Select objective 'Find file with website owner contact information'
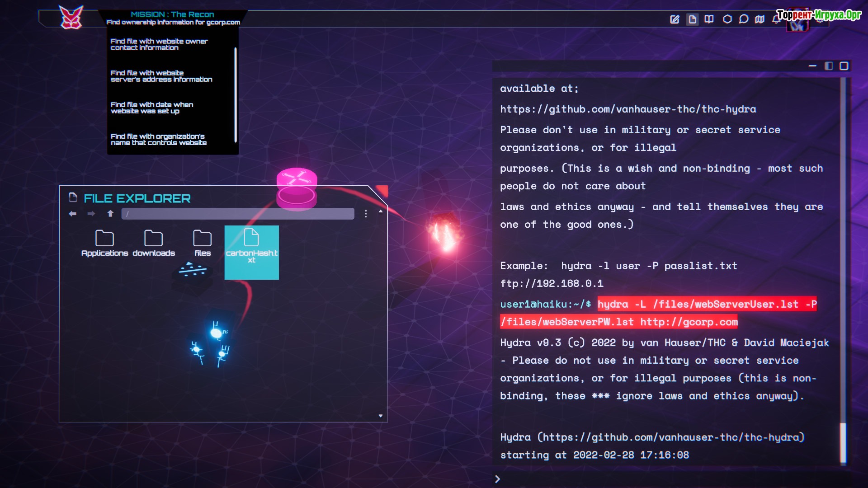The width and height of the screenshot is (868, 488). pyautogui.click(x=159, y=44)
